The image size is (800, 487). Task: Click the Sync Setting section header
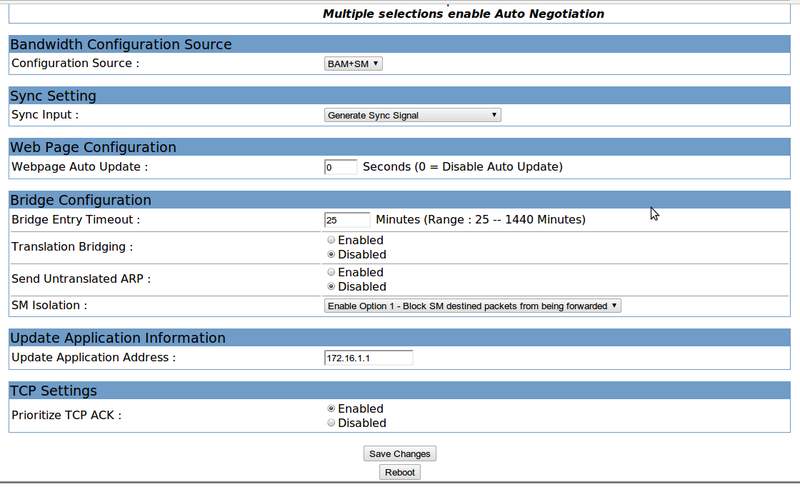53,96
